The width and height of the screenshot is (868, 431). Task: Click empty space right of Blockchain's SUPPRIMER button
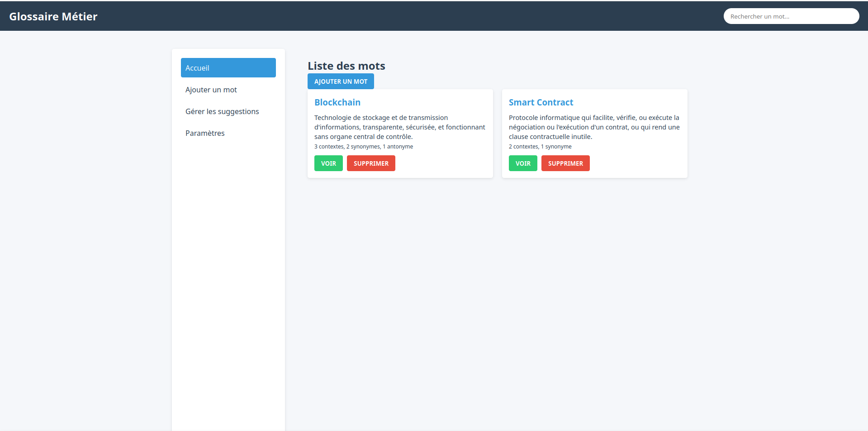click(x=443, y=163)
